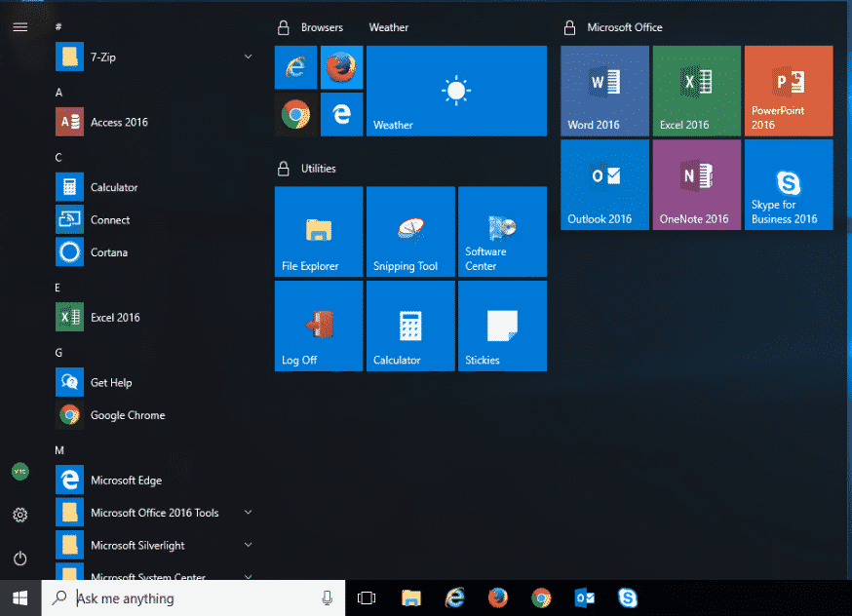Open Firefox from the taskbar
This screenshot has width=852, height=616.
[498, 598]
